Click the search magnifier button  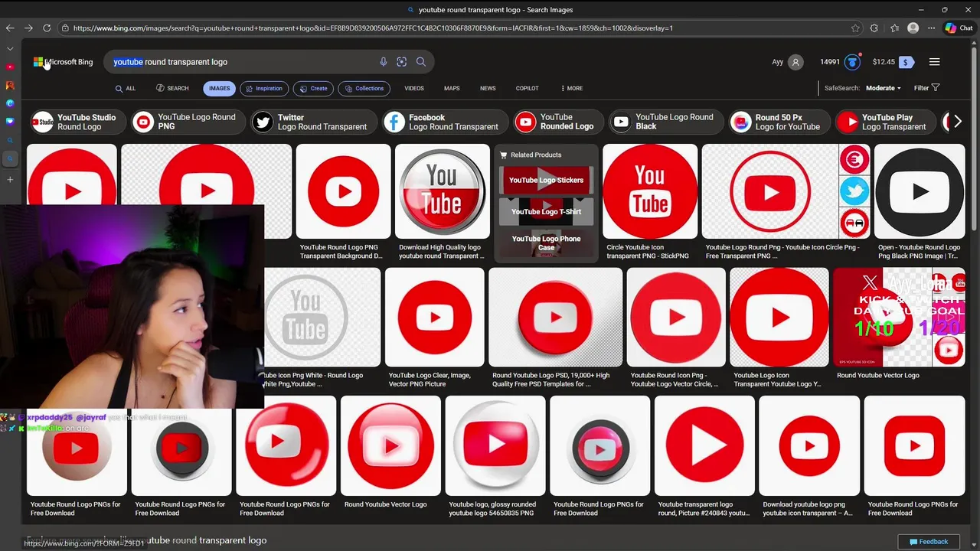tap(421, 62)
